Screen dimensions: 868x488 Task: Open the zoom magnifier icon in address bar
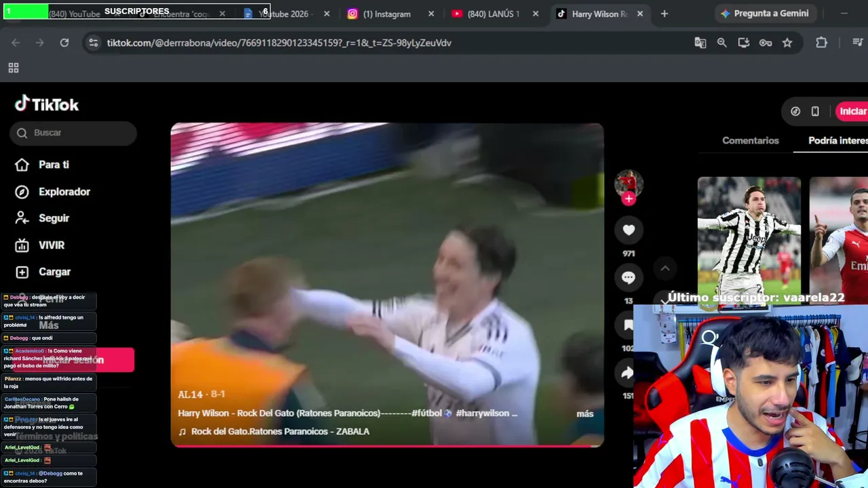click(722, 43)
